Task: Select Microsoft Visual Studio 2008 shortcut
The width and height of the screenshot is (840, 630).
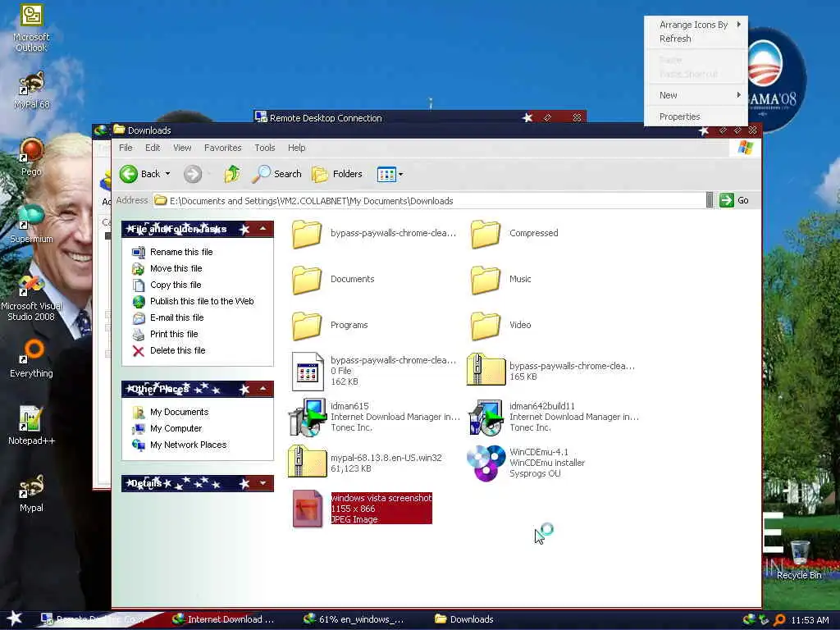Action: coord(31,299)
